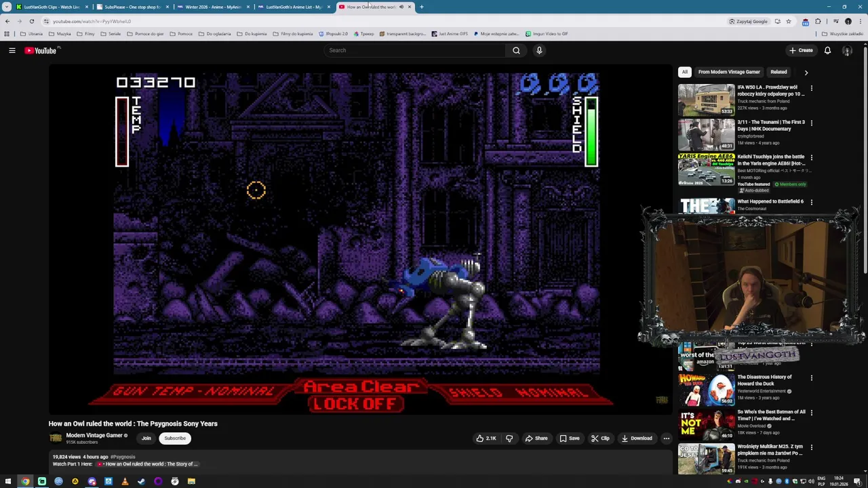The width and height of the screenshot is (868, 488).
Task: Open Modern Vintage Gamer channel avatar
Action: 56,439
